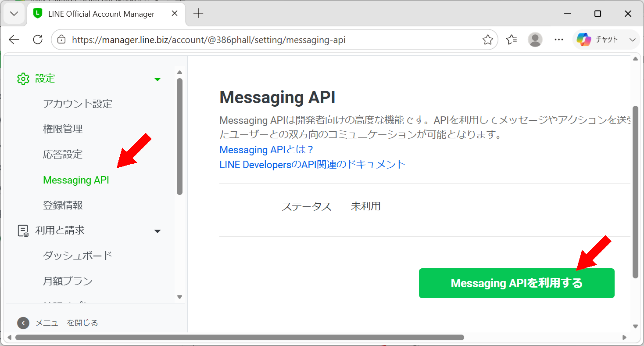Click the 利用と請求 section label
This screenshot has height=346, width=644.
[60, 231]
